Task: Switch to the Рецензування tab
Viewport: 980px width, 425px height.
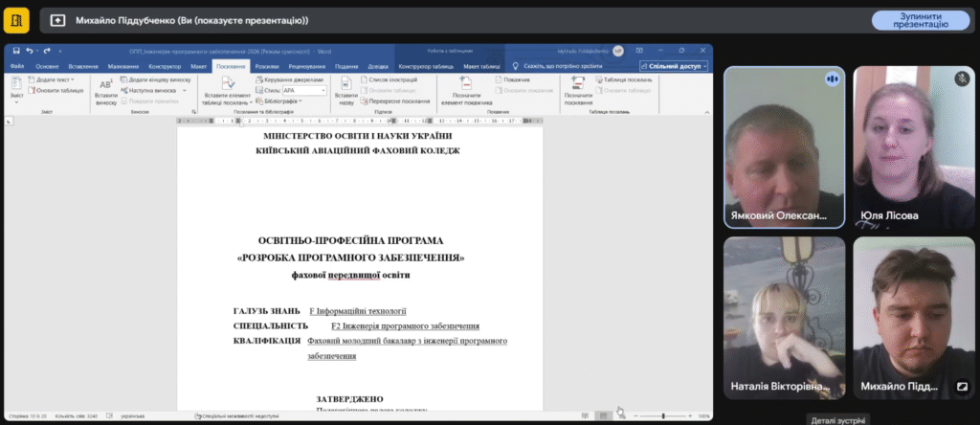Action: pyautogui.click(x=307, y=66)
